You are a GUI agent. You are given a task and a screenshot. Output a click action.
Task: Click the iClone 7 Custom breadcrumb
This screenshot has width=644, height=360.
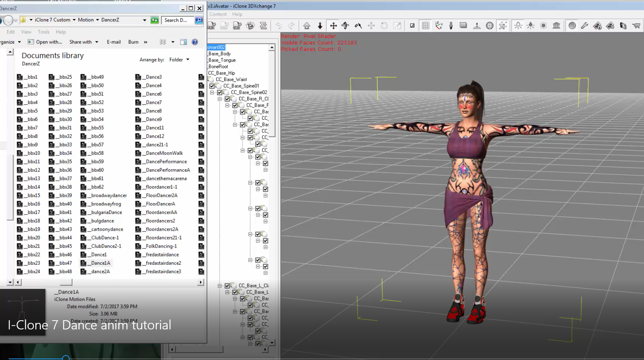pyautogui.click(x=52, y=20)
